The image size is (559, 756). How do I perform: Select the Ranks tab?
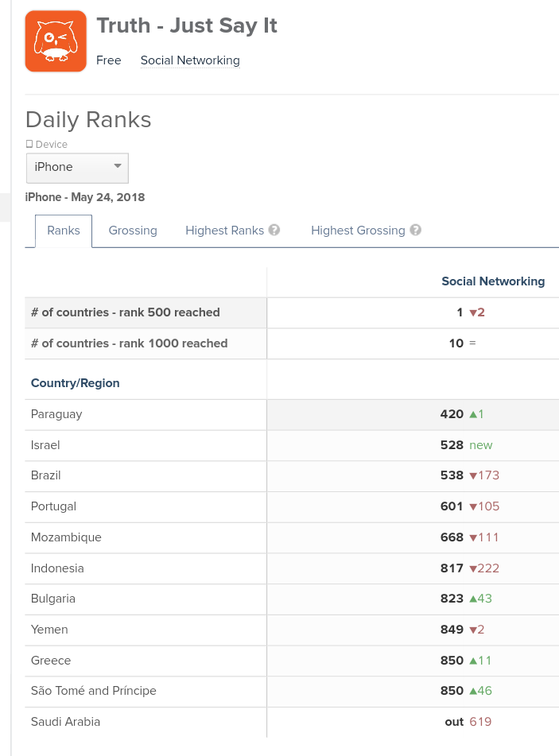63,230
